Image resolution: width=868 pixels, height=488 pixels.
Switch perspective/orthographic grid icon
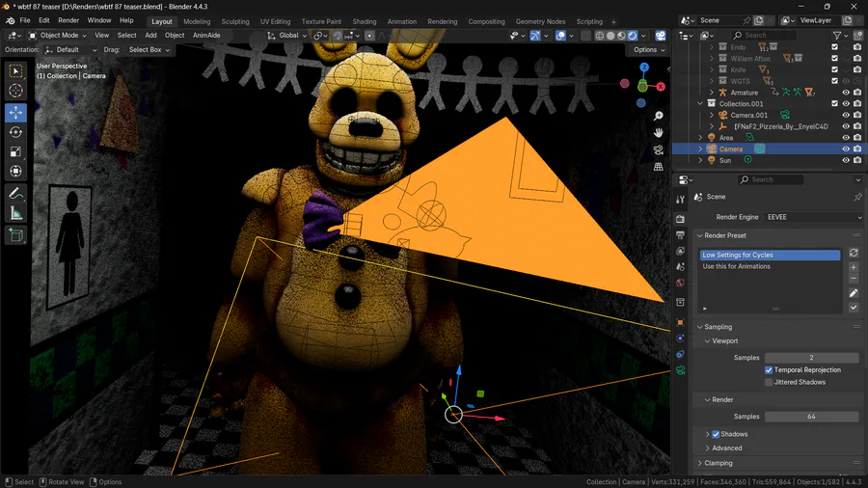point(658,167)
